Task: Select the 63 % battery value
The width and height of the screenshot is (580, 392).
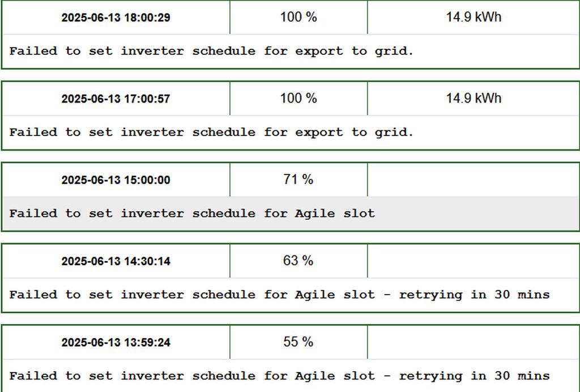Action: coord(298,261)
